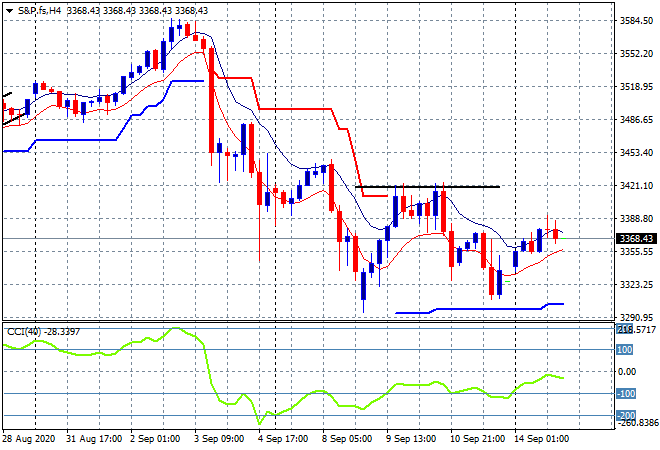Click the 8 Sep 05:00 time label
The width and height of the screenshot is (660, 450).
(x=347, y=439)
